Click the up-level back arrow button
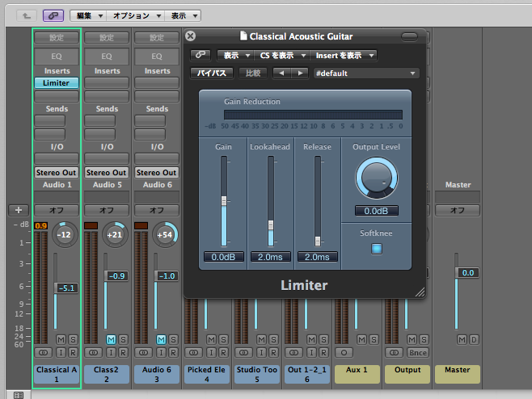This screenshot has width=532, height=399. tap(27, 15)
